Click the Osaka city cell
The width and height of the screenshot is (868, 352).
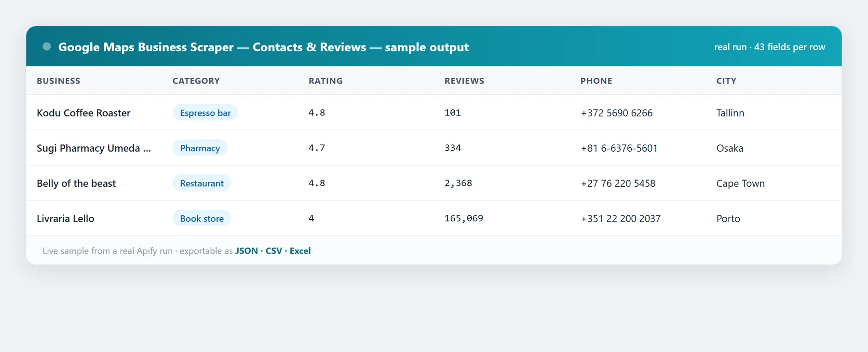click(730, 148)
